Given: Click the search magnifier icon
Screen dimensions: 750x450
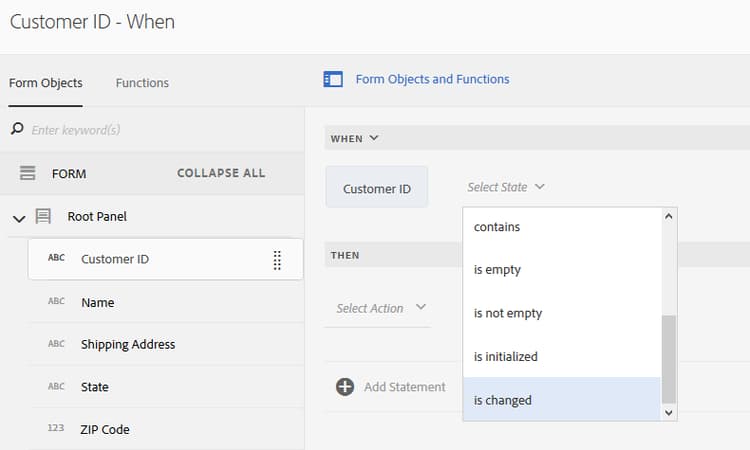Looking at the screenshot, I should click(x=17, y=130).
